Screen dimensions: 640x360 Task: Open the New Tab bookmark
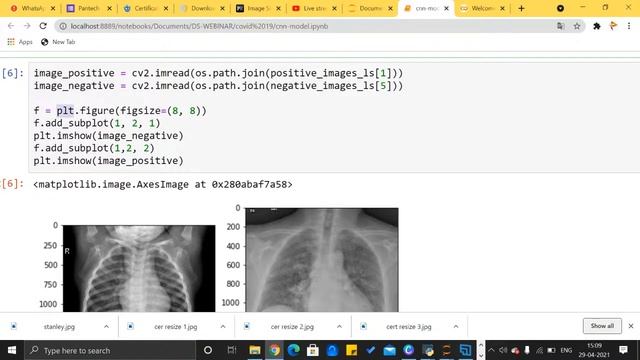58,42
